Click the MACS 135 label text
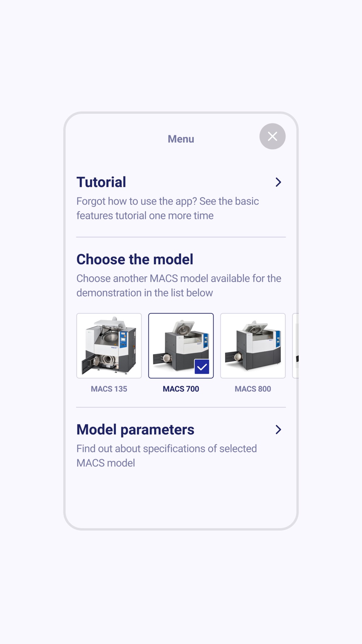The image size is (362, 644). 109,389
